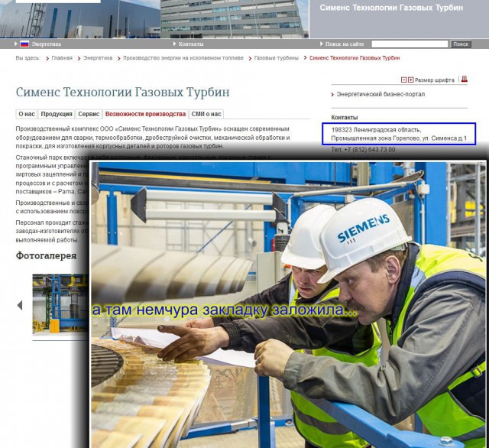Open the Энергетика top navigation item
The width and height of the screenshot is (489, 448).
(x=47, y=44)
